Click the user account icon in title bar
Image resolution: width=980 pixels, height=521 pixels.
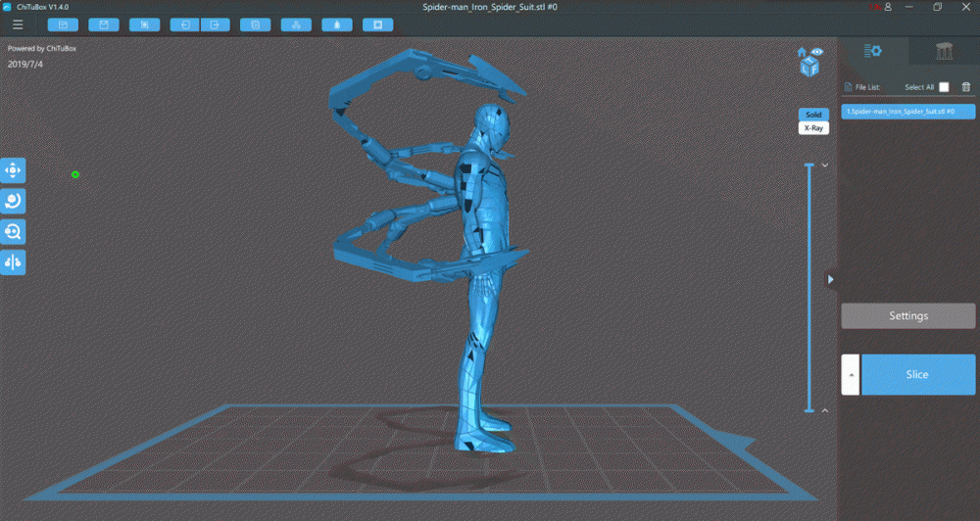pos(888,7)
